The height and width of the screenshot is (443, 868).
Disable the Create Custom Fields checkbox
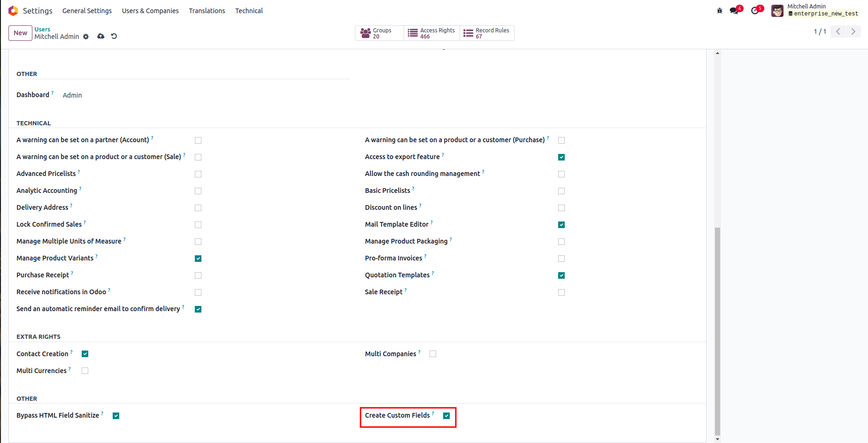(446, 416)
